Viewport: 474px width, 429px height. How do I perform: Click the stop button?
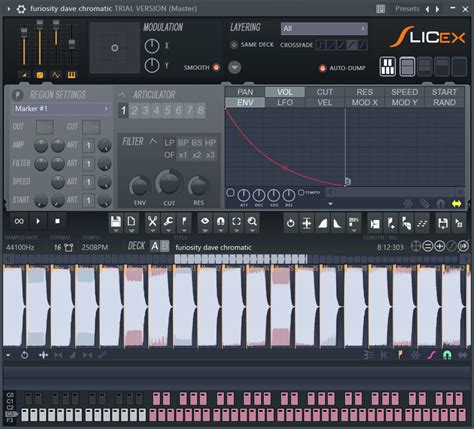57,221
